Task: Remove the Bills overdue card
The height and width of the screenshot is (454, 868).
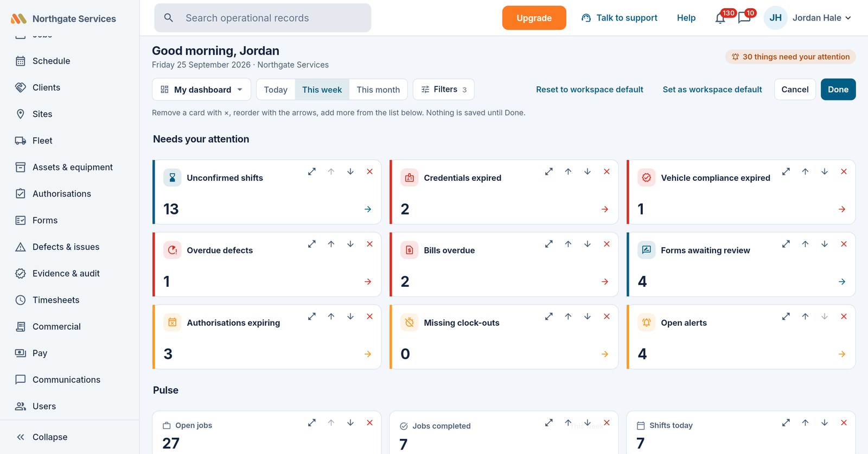Action: [607, 244]
